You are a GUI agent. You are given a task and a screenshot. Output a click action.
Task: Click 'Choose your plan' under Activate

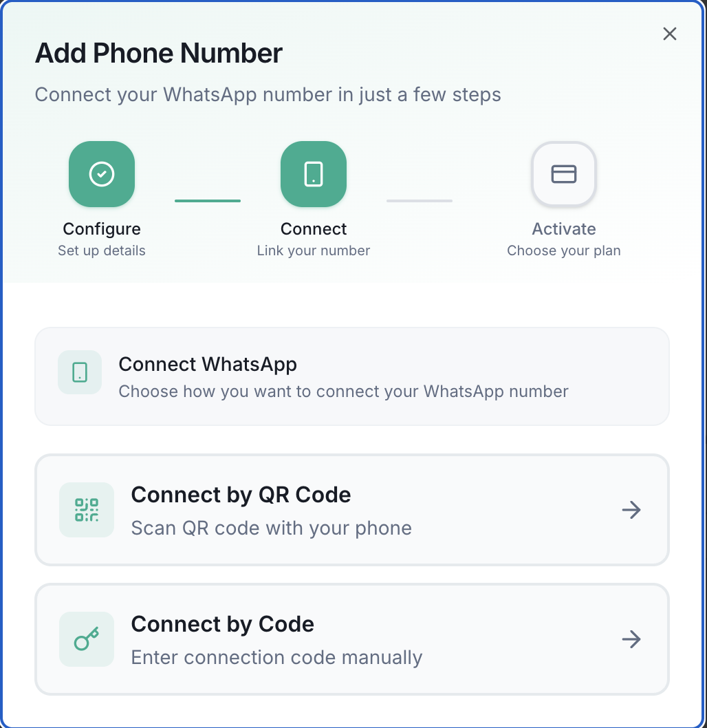pyautogui.click(x=564, y=250)
